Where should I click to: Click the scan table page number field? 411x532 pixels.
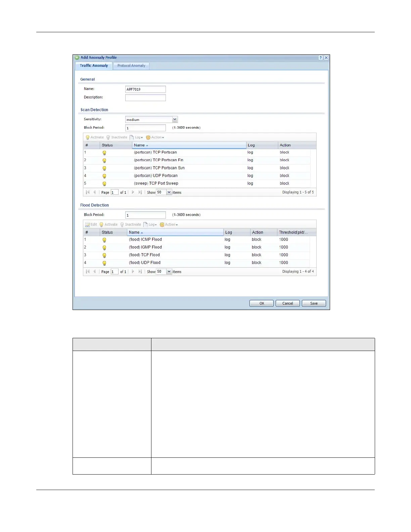coord(115,192)
